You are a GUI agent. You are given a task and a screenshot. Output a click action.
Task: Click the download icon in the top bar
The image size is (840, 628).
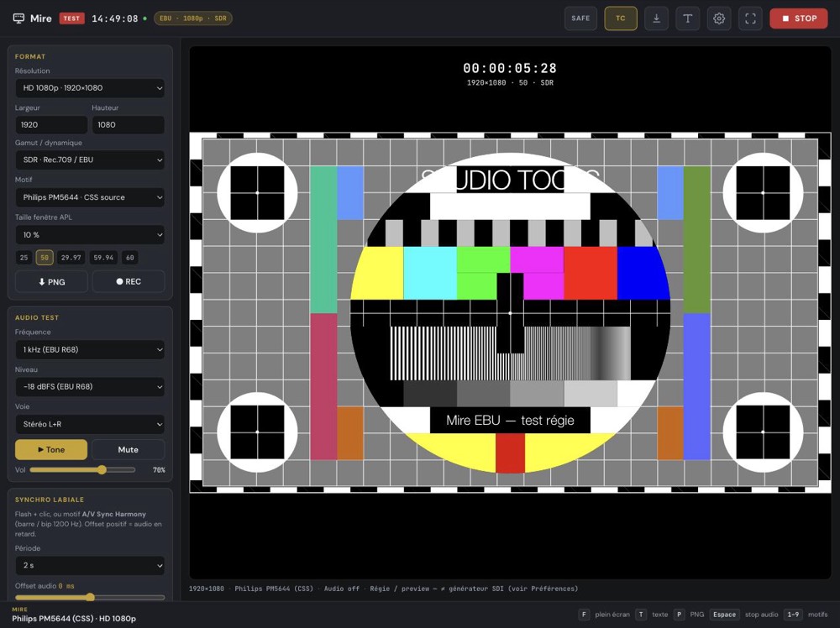tap(656, 18)
